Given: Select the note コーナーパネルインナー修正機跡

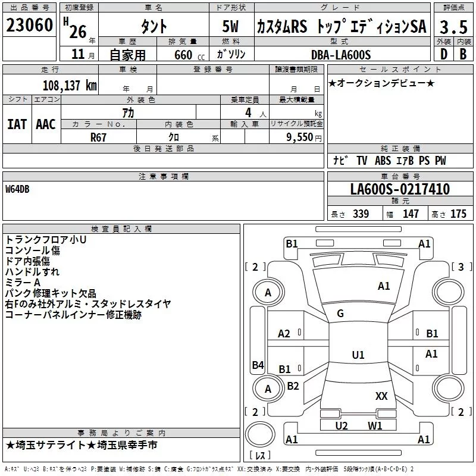Looking at the screenshot, I should coord(73,315).
